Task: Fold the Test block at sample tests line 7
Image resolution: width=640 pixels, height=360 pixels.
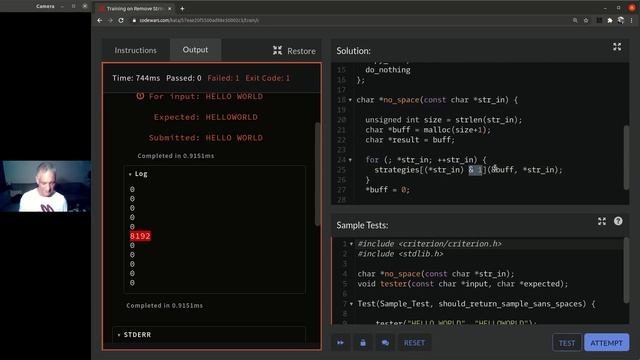Action: (x=351, y=304)
